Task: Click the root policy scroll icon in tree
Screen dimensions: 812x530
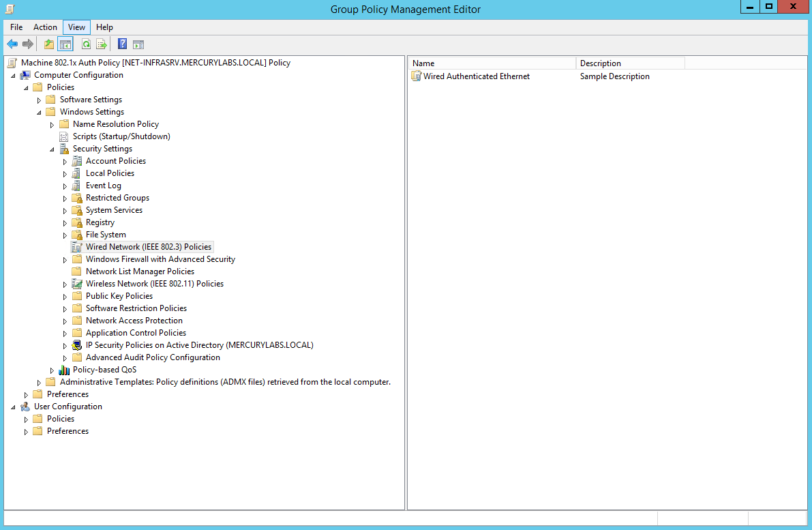Action: [x=12, y=63]
